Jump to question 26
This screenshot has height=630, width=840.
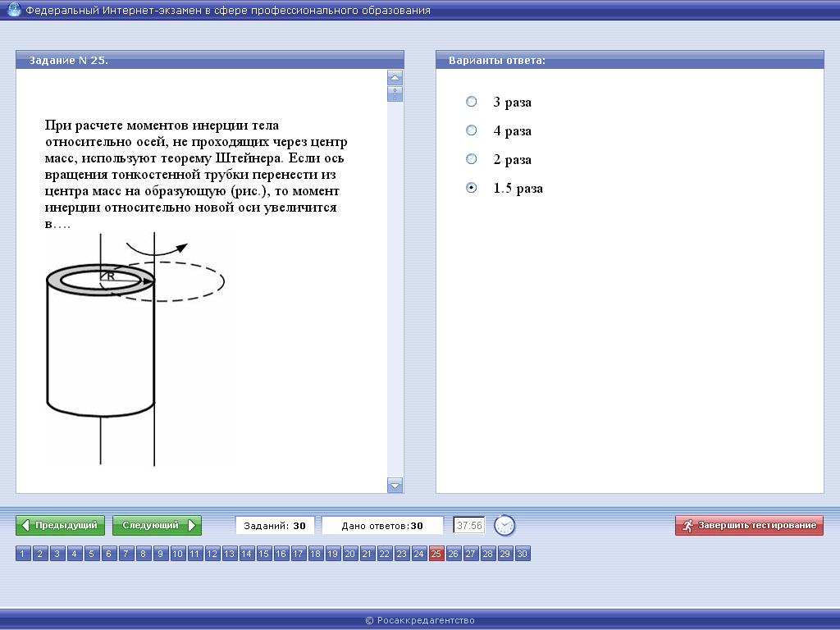click(453, 554)
